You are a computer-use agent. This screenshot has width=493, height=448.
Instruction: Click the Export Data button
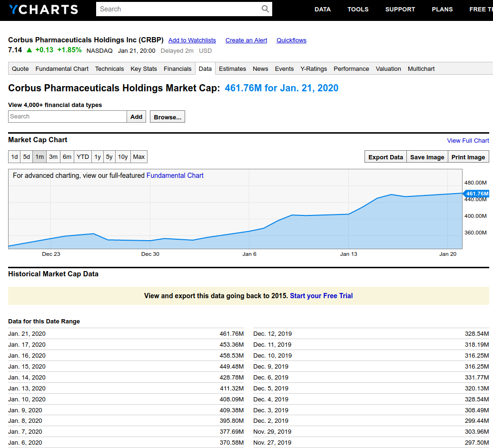[385, 157]
